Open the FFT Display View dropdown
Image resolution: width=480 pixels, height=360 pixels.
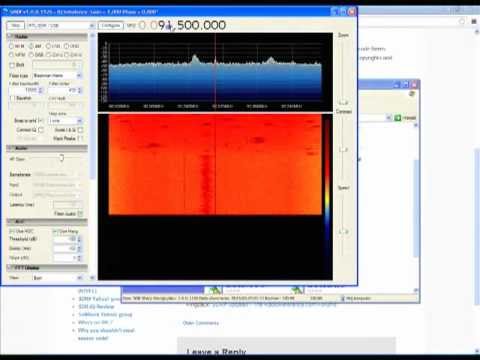point(57,278)
